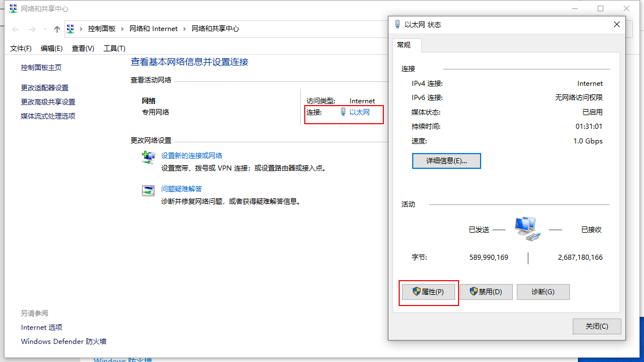Viewport: 644px width, 362px height.
Task: Select the 常规 tab in status dialog
Action: 404,45
